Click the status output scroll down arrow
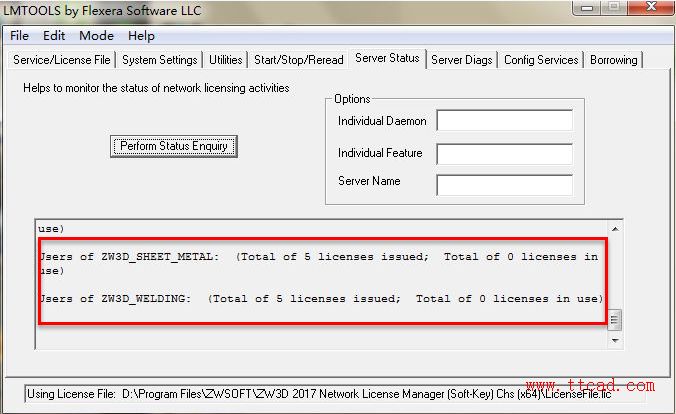Viewport: 676px width, 414px height. pyautogui.click(x=615, y=341)
